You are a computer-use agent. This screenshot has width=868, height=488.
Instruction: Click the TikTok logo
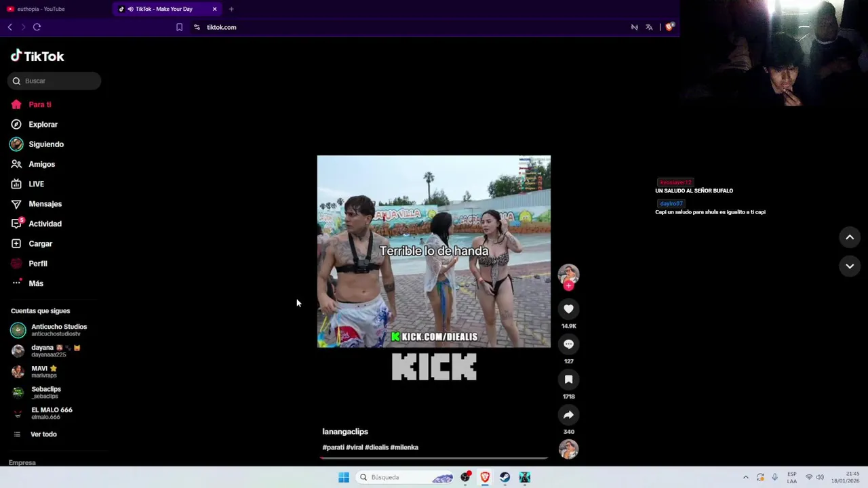tap(37, 56)
